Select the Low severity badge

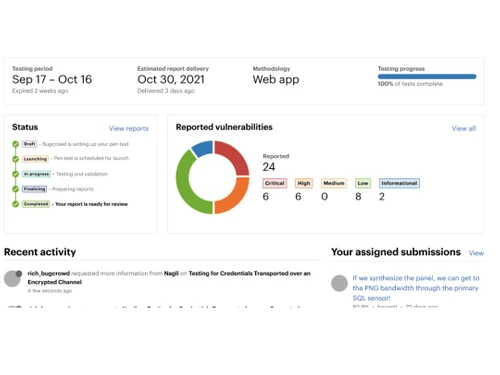[x=363, y=183]
